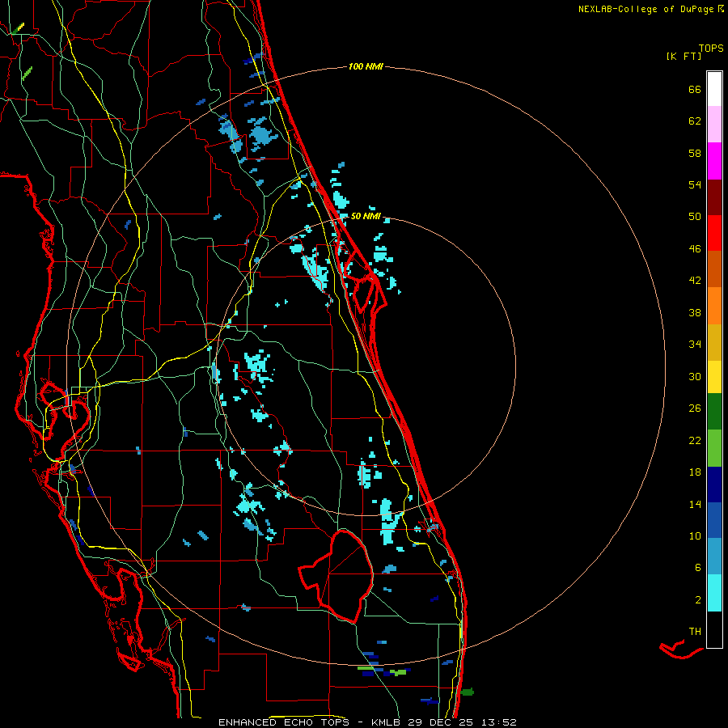Select the bright red 46-50 kft swatch

pos(714,233)
